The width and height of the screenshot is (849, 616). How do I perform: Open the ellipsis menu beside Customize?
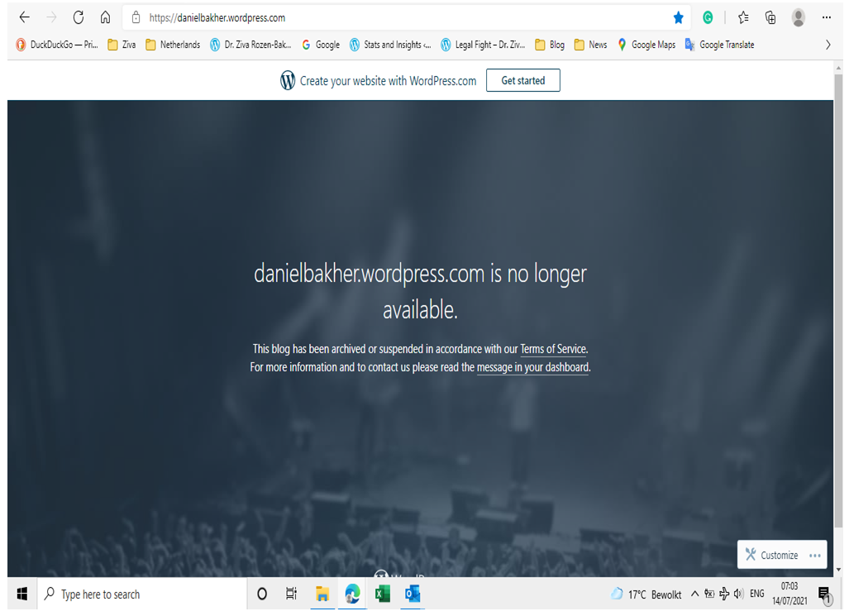pos(815,556)
